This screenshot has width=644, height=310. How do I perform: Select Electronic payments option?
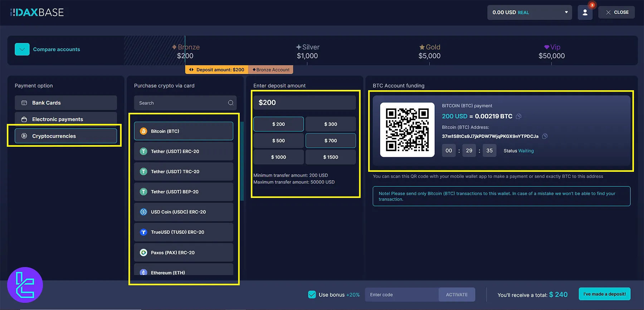tap(66, 119)
